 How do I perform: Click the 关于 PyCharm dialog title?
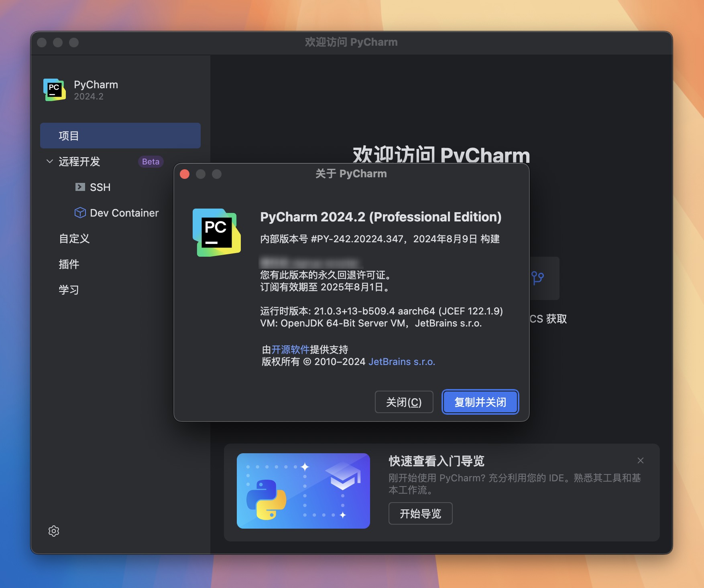click(351, 174)
